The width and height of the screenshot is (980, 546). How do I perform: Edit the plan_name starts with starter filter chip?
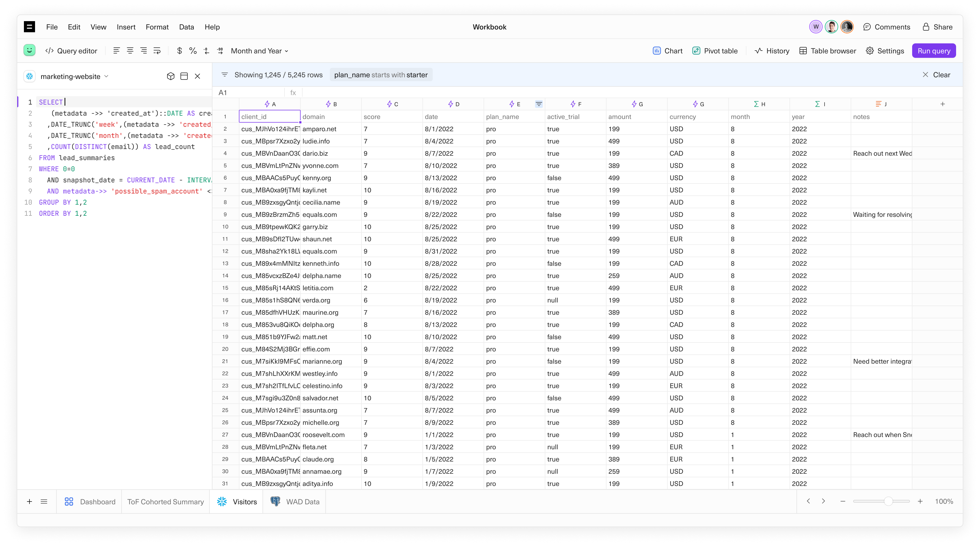tap(381, 75)
